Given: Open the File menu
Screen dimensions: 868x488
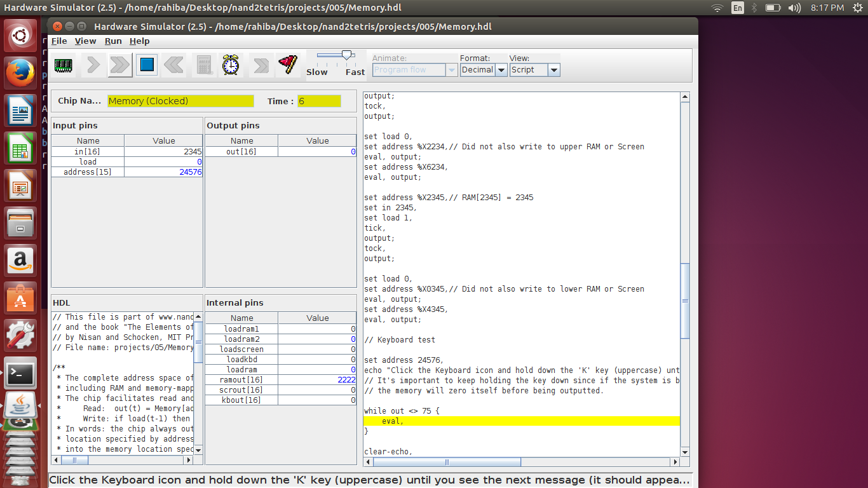Looking at the screenshot, I should click(59, 41).
